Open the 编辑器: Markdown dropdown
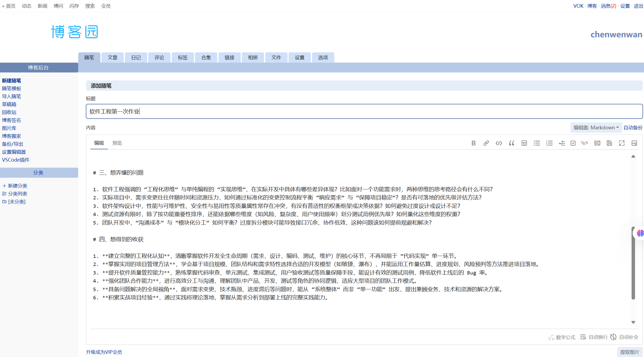 pos(596,127)
